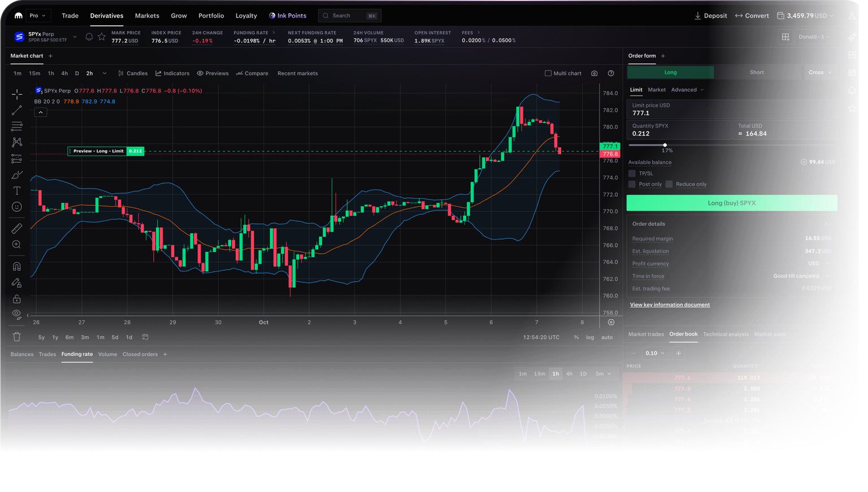Screen dimensions: 868x492
Task: Toggle log scale on the chart
Action: [x=590, y=337]
